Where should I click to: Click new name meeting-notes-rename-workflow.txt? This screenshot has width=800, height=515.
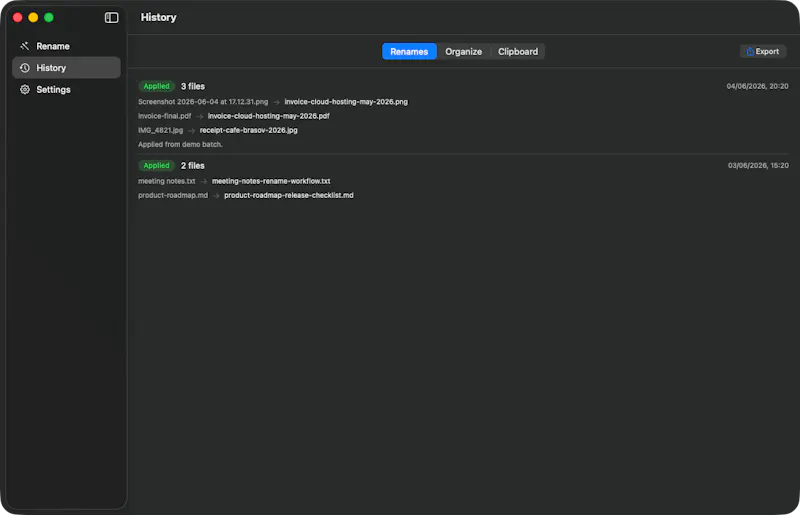[x=271, y=181]
